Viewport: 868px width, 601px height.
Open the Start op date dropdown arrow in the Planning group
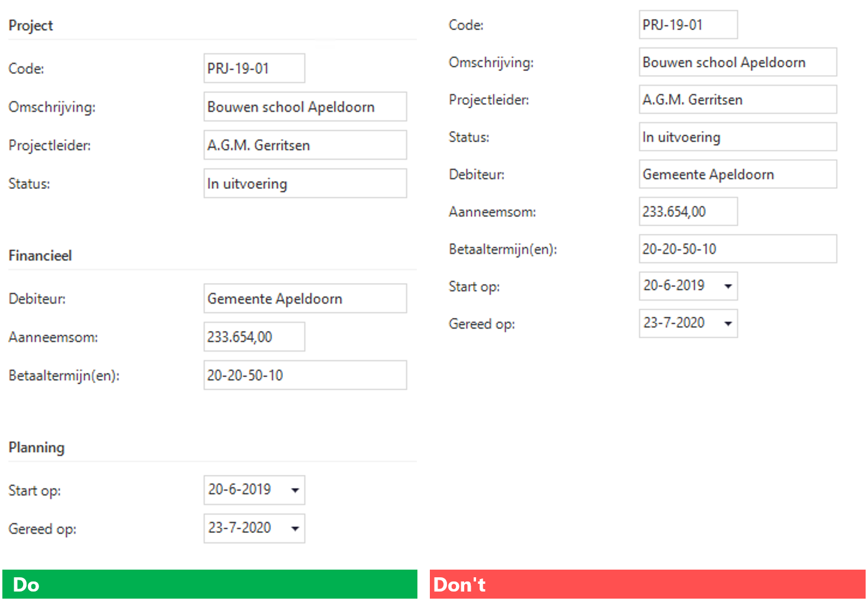[x=295, y=490]
